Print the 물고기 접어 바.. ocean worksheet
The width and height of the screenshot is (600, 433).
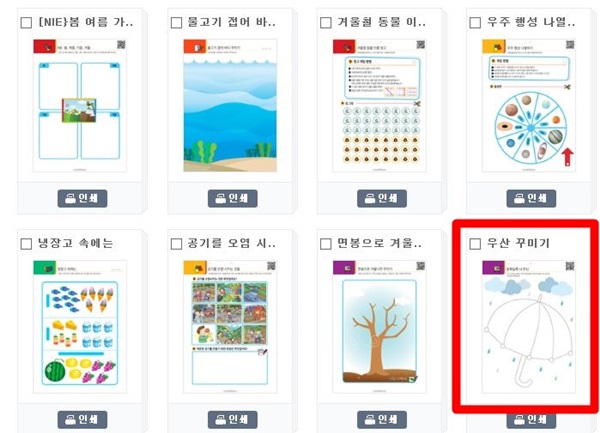[x=232, y=198]
